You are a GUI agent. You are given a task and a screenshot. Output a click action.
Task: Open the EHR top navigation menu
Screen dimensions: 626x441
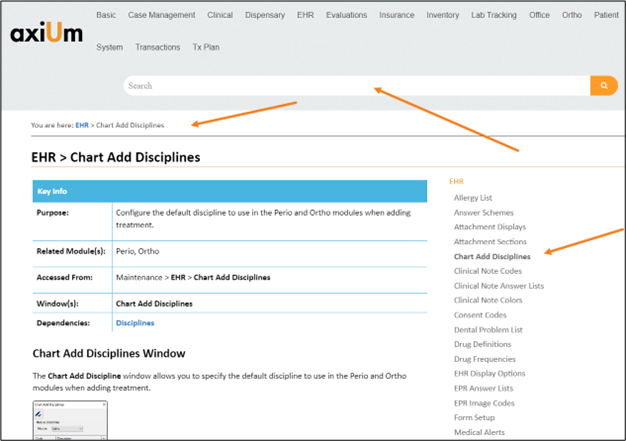point(305,15)
